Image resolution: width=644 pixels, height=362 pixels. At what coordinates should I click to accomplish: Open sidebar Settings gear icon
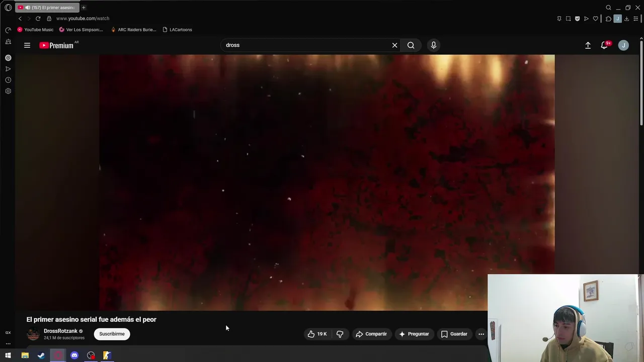[x=8, y=91]
